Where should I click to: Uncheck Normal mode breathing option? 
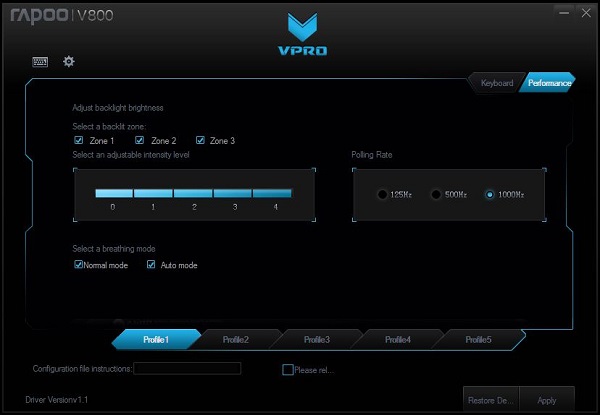point(78,264)
